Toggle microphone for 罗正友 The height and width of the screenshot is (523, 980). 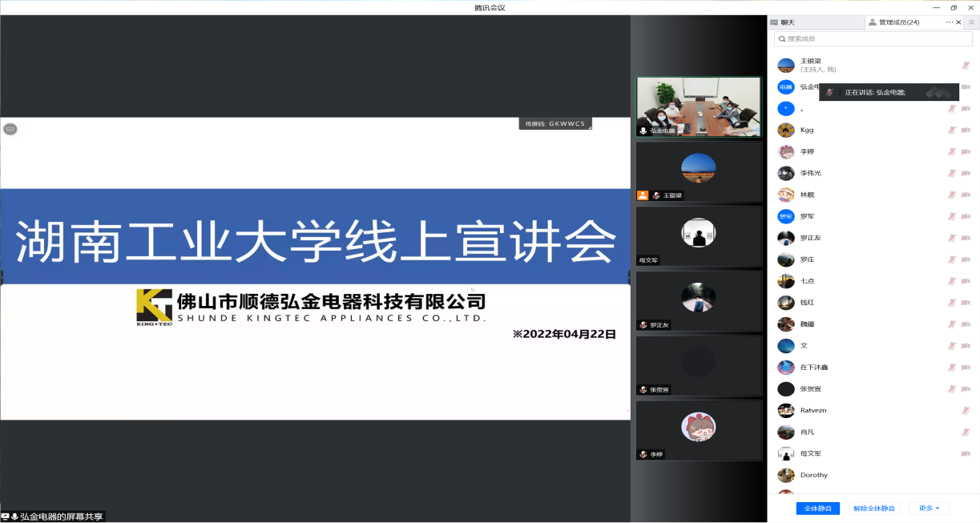(952, 238)
